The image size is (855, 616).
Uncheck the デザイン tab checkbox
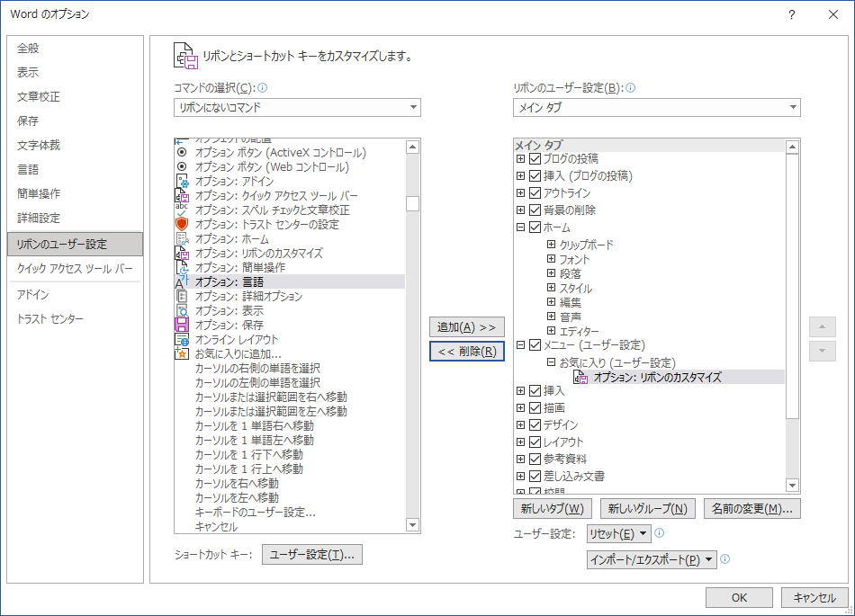pyautogui.click(x=535, y=424)
